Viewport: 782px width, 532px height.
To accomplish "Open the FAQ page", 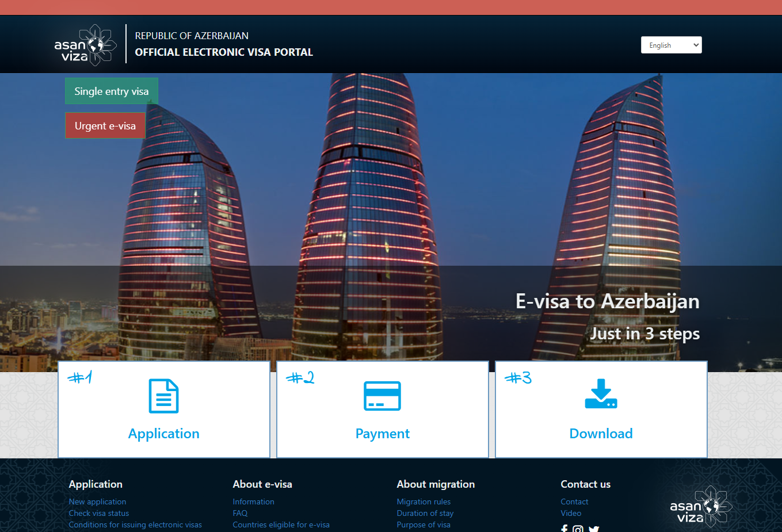I will pos(240,513).
